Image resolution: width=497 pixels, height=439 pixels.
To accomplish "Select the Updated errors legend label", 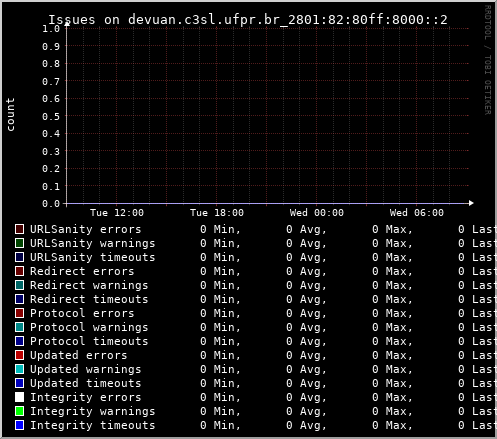I will [x=79, y=355].
